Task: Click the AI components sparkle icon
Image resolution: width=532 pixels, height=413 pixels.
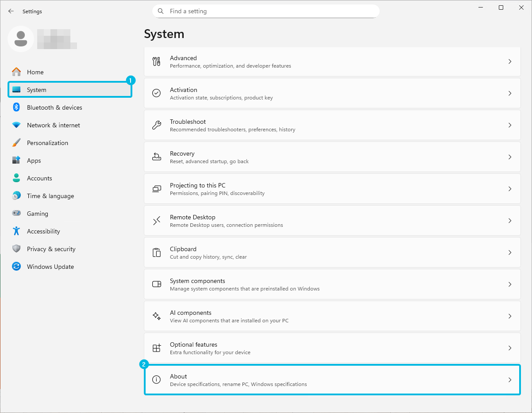Action: [156, 316]
